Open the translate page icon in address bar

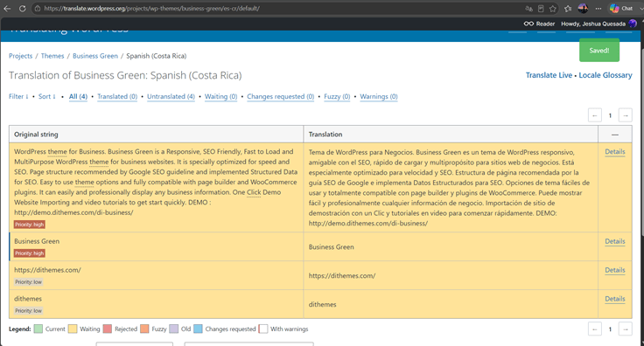pos(529,8)
